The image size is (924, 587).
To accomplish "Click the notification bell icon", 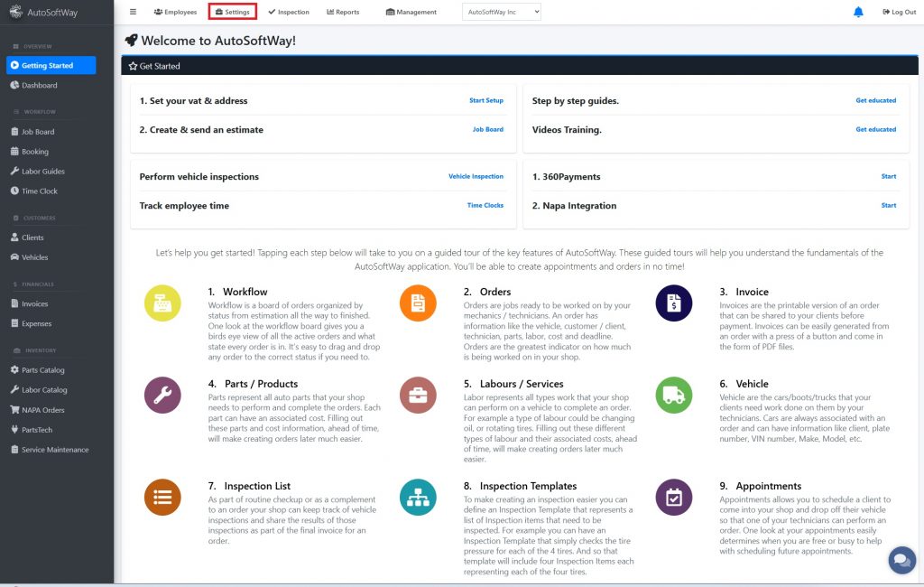I will (x=858, y=12).
